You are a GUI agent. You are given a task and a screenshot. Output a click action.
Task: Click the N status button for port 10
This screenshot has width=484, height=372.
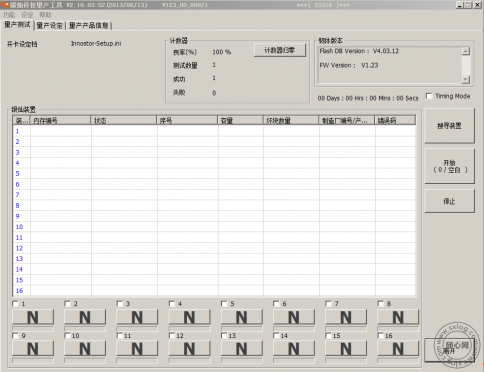(85, 349)
